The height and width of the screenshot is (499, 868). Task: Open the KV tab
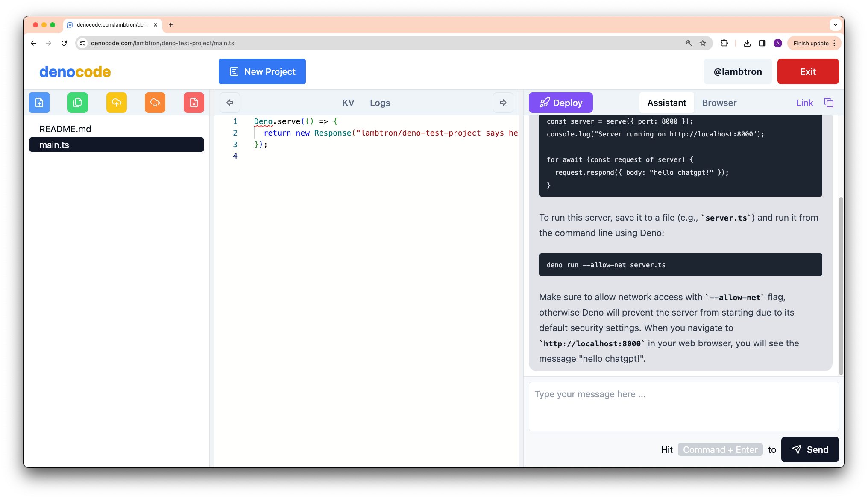[348, 103]
